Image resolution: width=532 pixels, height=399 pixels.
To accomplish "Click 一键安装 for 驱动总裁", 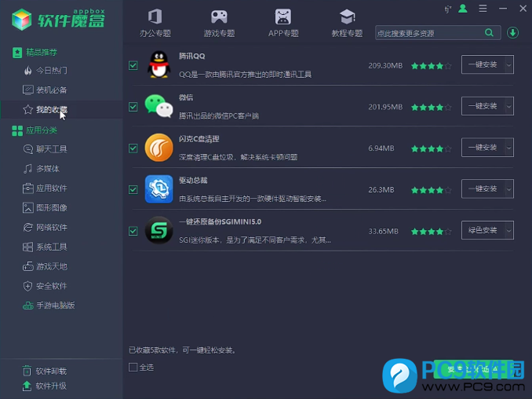I will 483,189.
